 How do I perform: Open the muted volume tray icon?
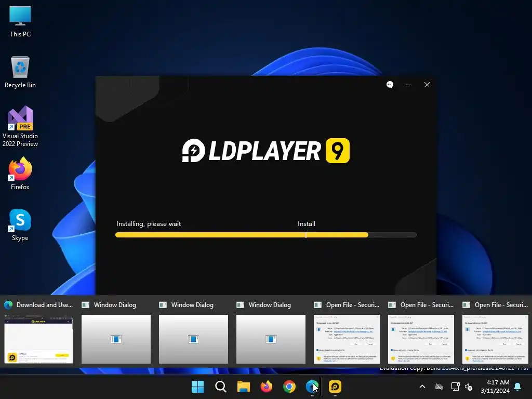(x=469, y=387)
